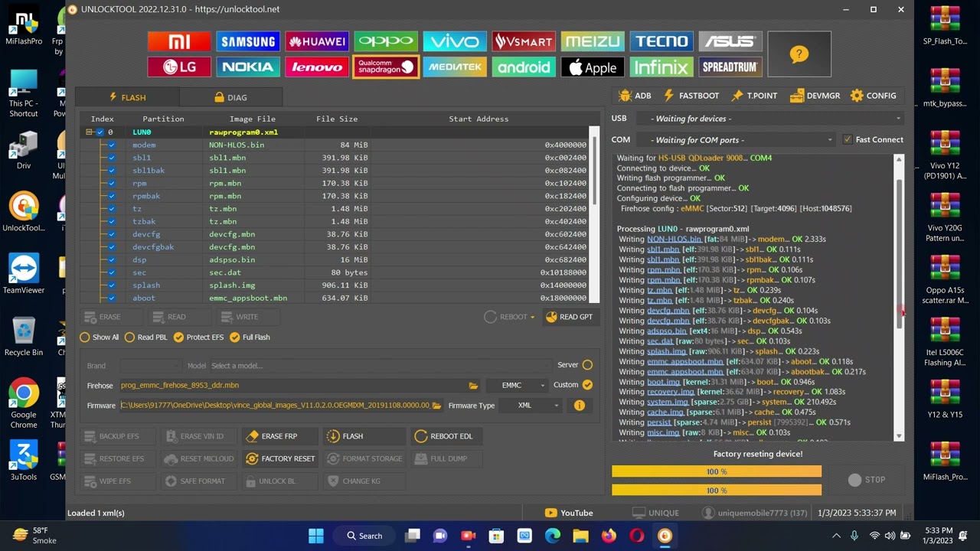Select the Qualcomm Snapdragon tile
The image size is (980, 551).
[386, 67]
